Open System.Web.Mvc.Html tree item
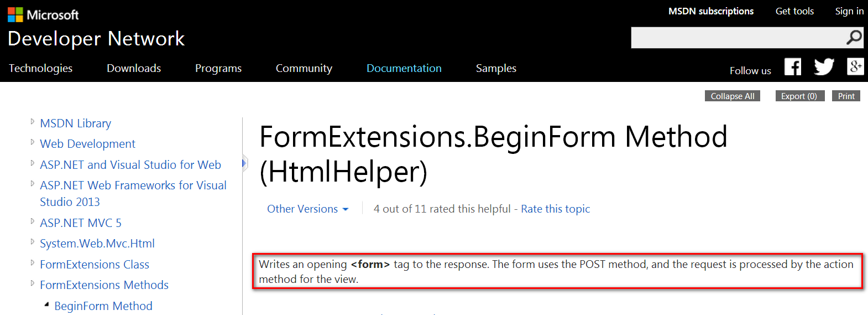This screenshot has width=868, height=315. pos(97,244)
